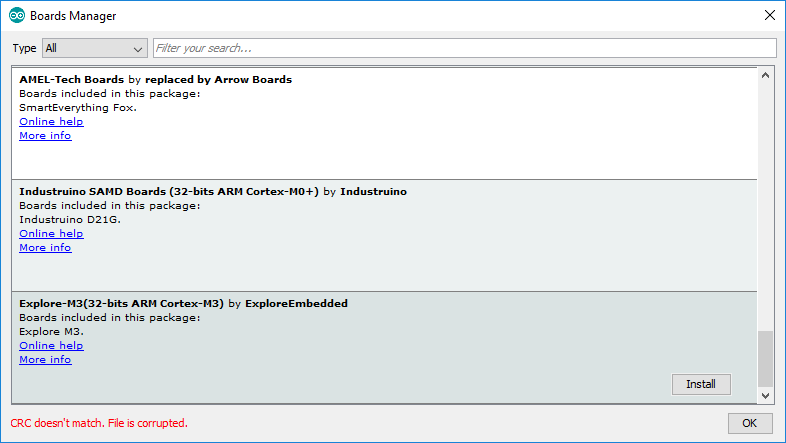Install the Explore-M3 board package
The width and height of the screenshot is (786, 443).
pyautogui.click(x=701, y=384)
